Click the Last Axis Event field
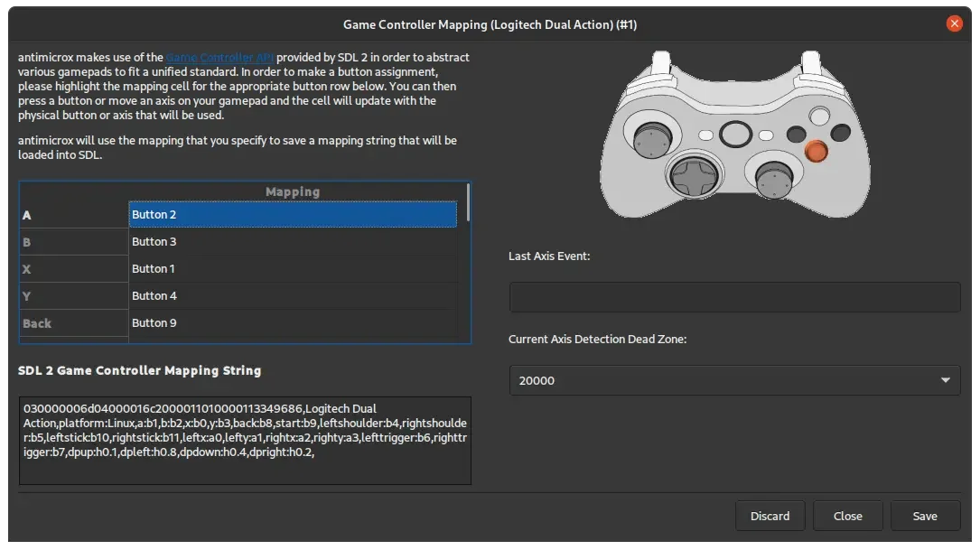The height and width of the screenshot is (550, 980). point(734,297)
